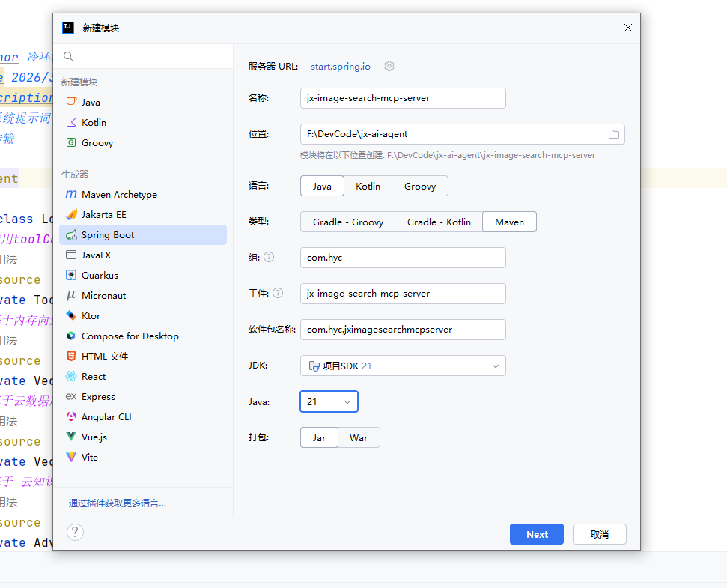Click the 名称 name input field
Image resolution: width=727 pixels, height=588 pixels.
[x=403, y=98]
